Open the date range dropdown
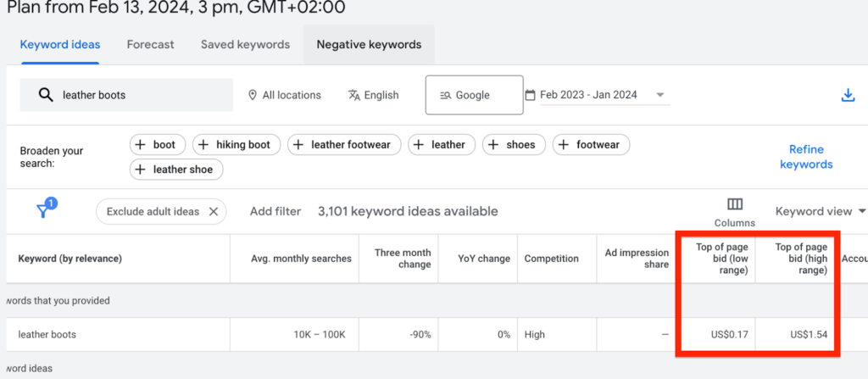This screenshot has height=379, width=868. tap(659, 95)
